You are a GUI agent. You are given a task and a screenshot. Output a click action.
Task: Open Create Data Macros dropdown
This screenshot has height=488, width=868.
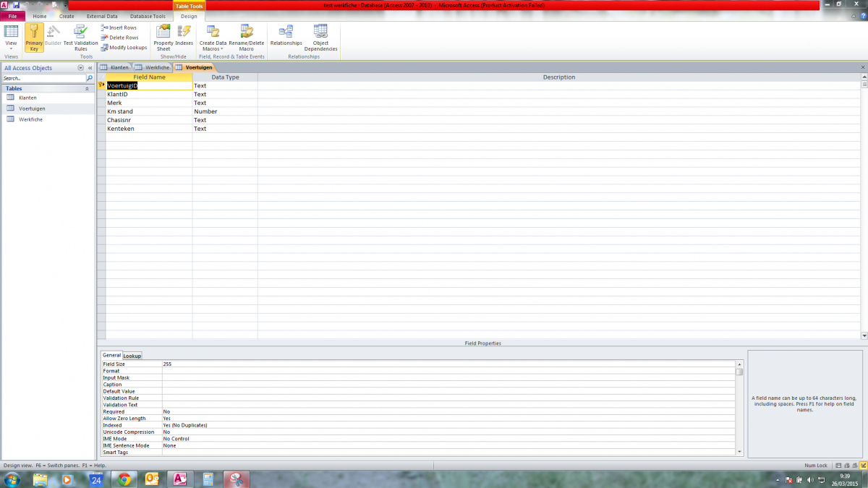213,38
